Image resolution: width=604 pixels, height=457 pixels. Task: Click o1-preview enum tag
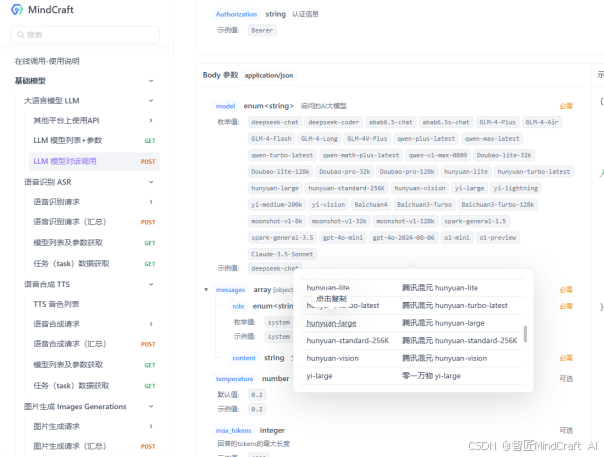pos(497,238)
